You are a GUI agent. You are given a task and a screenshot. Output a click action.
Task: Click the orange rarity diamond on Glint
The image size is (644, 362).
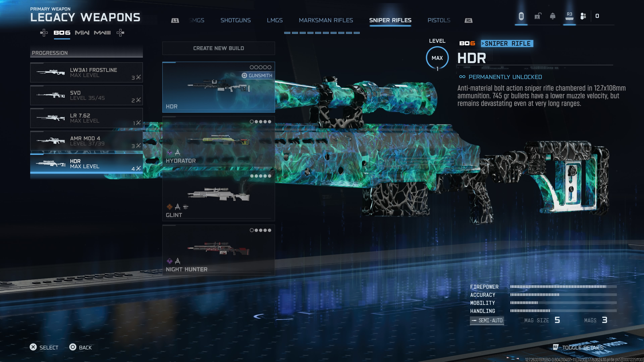pyautogui.click(x=170, y=207)
